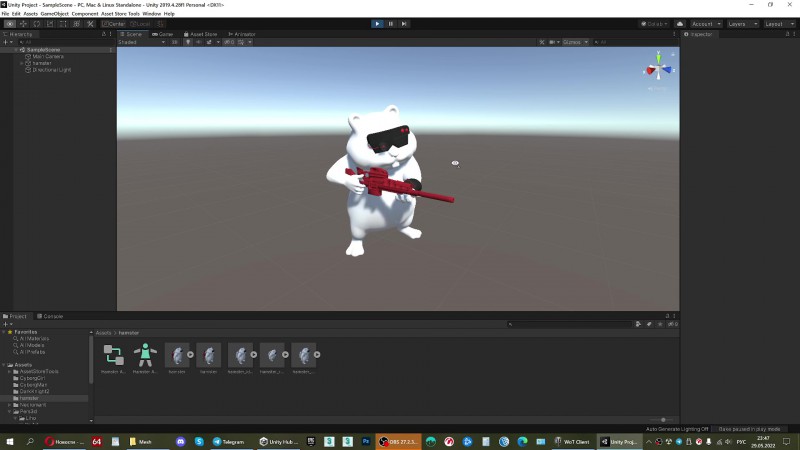Select the Hand view tool
800x450 pixels.
click(10, 24)
